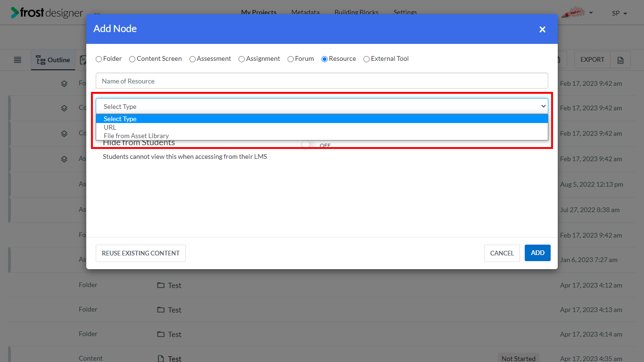
Task: Open Building Blocks in top navigation
Action: click(x=356, y=12)
